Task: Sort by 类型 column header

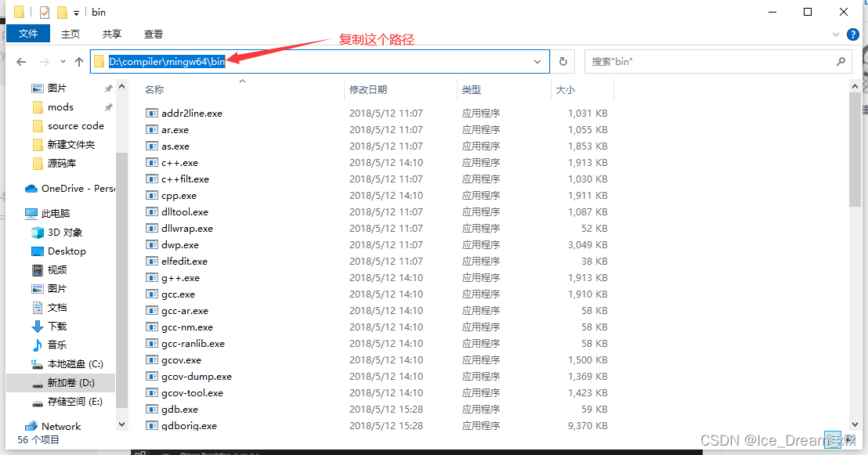Action: [x=472, y=90]
